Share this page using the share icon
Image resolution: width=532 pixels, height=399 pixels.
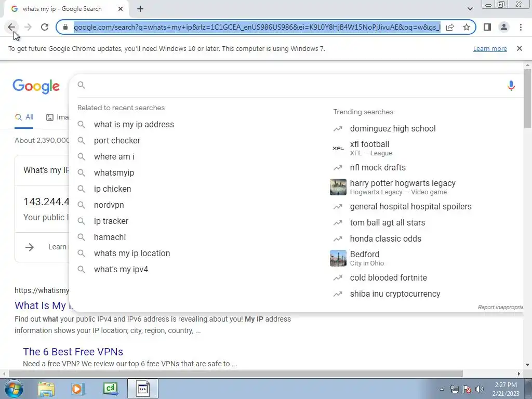click(450, 27)
